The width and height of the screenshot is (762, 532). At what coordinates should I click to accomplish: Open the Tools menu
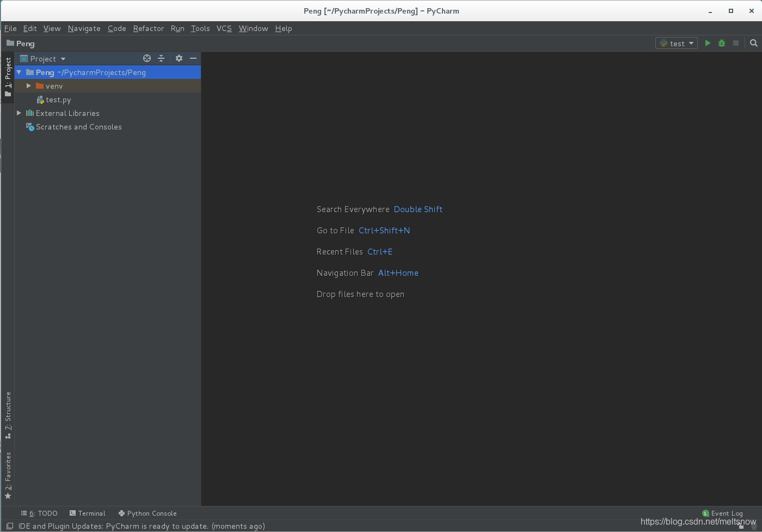point(200,28)
